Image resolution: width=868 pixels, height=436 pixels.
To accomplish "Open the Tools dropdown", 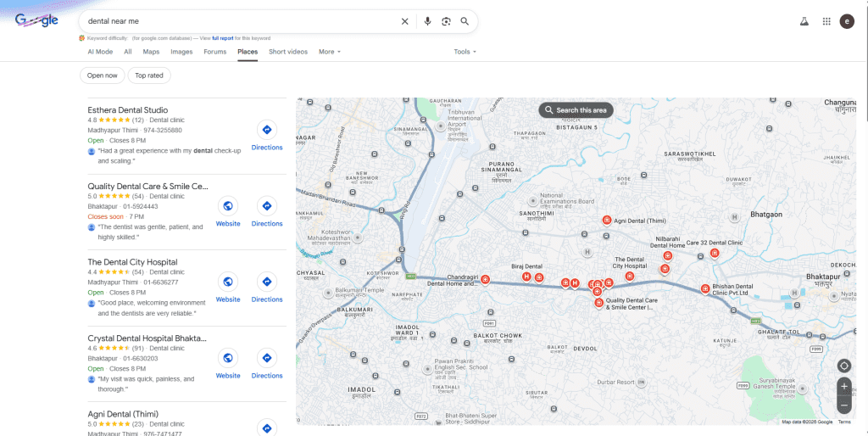I will pyautogui.click(x=465, y=52).
